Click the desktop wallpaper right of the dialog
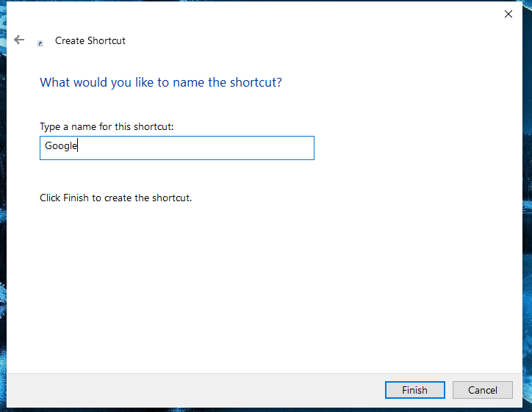The width and height of the screenshot is (532, 412). (x=527, y=220)
